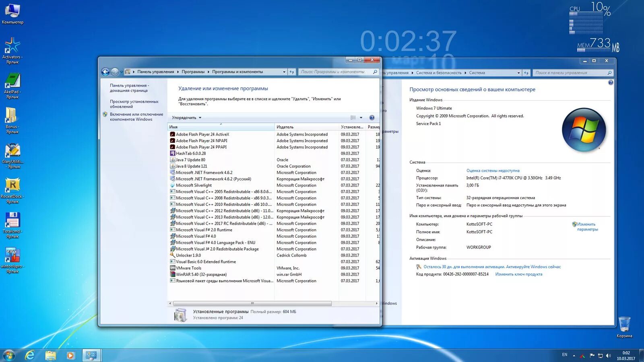Image resolution: width=644 pixels, height=362 pixels.
Task: Open Windows Media Player taskbar icon
Action: tap(70, 355)
